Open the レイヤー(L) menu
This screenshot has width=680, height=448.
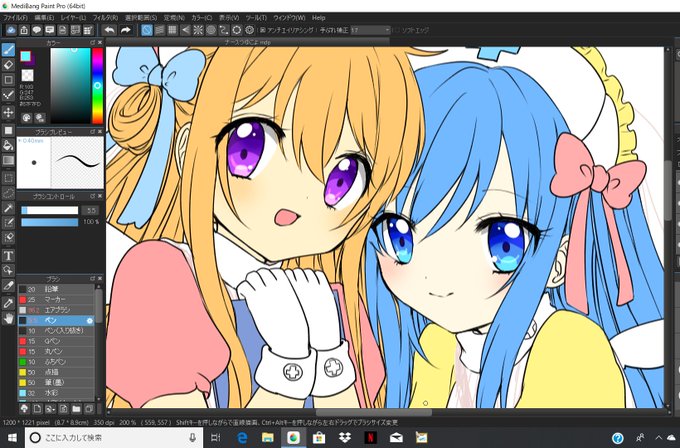73,18
